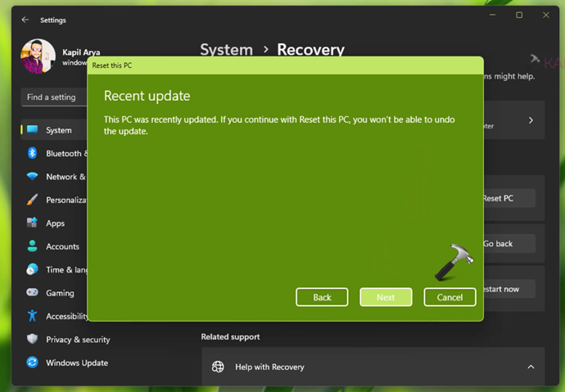The width and height of the screenshot is (565, 392).
Task: Select the Network wifi icon
Action: (33, 177)
